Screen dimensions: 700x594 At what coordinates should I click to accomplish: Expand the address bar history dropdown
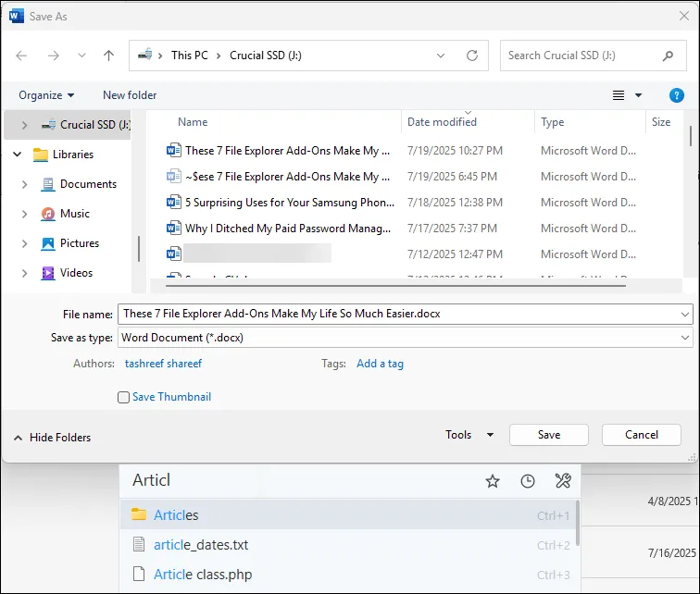tap(441, 56)
